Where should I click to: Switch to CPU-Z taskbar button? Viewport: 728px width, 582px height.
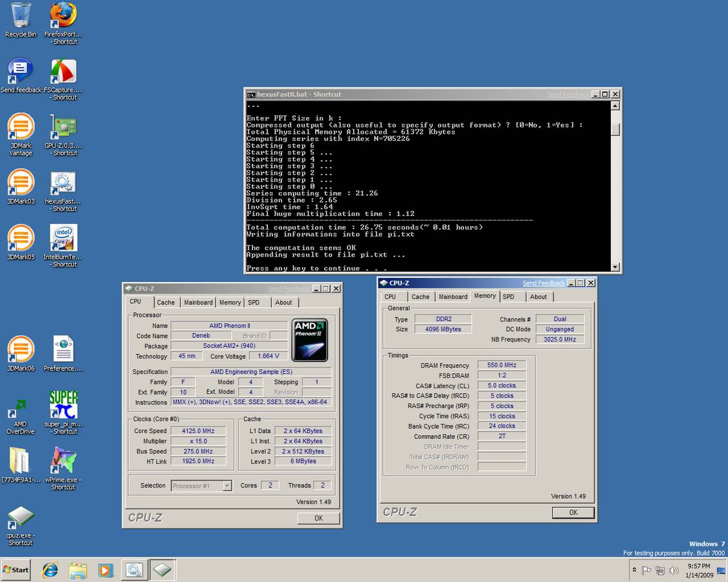[x=162, y=570]
